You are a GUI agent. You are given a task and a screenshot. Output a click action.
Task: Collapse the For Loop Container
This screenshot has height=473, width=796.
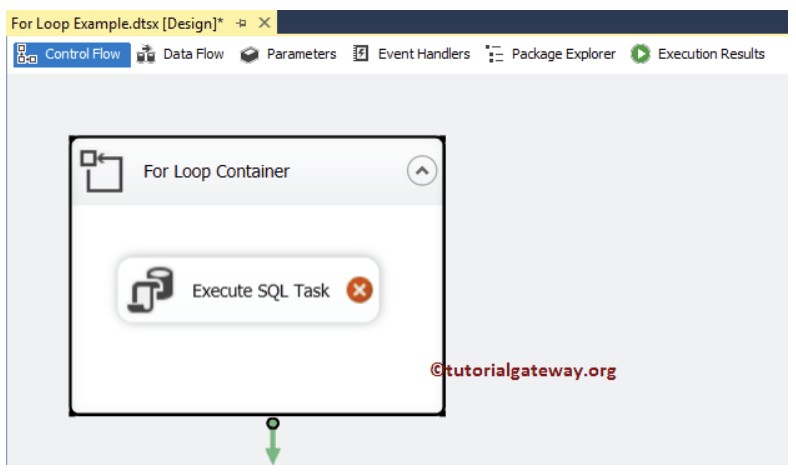tap(421, 171)
